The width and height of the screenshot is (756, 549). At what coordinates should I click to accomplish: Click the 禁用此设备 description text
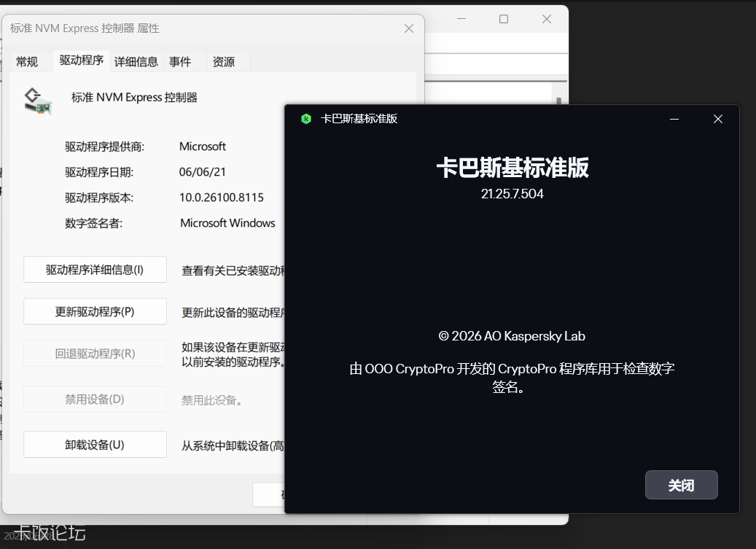point(211,400)
